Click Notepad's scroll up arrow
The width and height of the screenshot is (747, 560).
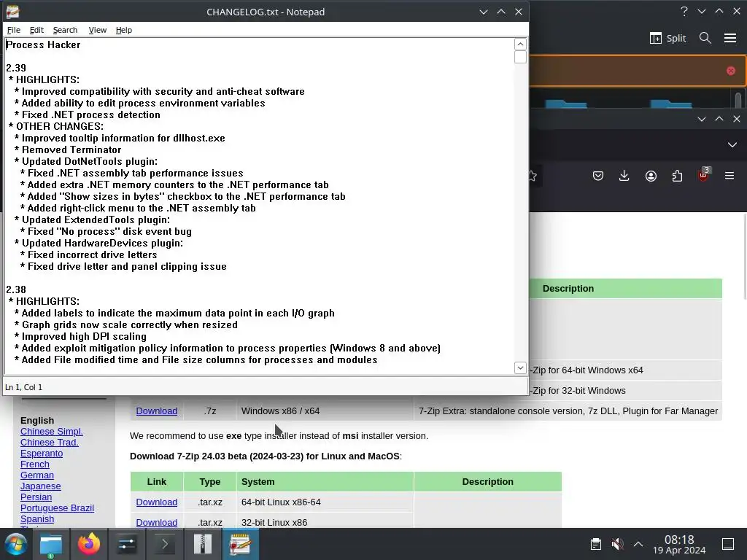tap(520, 44)
